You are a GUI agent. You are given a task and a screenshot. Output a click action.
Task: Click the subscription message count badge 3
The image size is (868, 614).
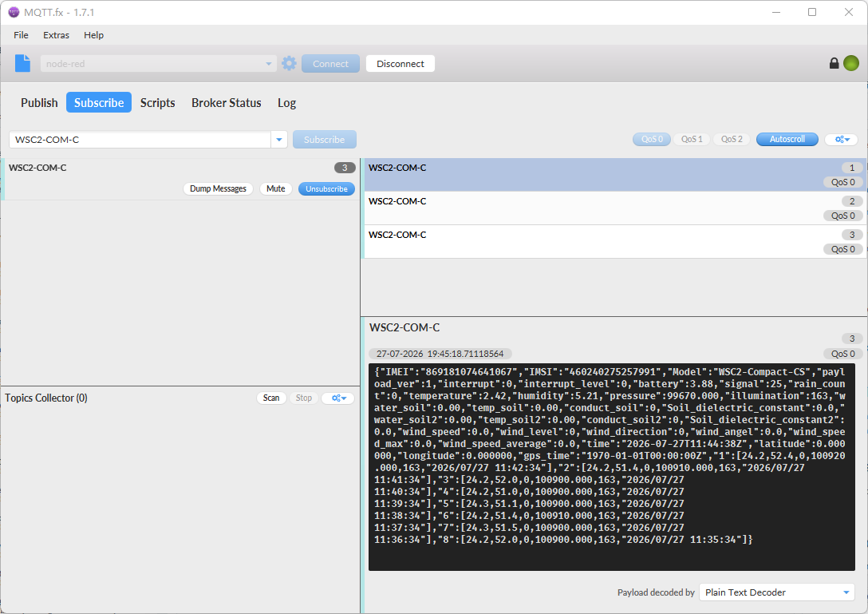coord(345,168)
